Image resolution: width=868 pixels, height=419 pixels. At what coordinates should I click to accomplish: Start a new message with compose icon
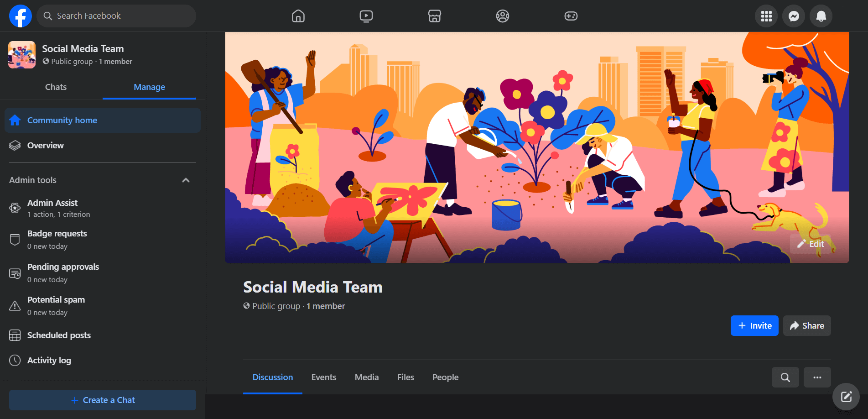point(846,397)
